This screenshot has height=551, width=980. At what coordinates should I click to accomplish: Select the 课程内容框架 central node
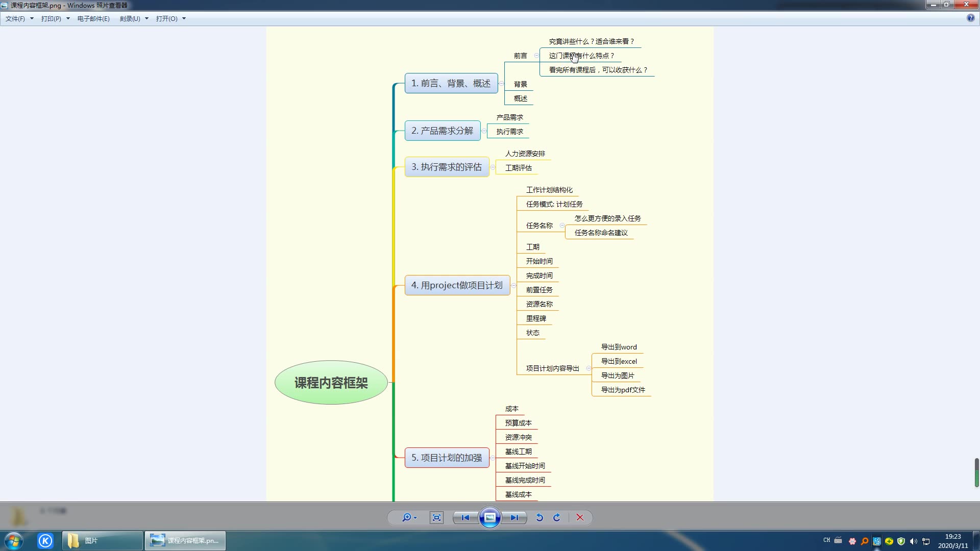point(331,382)
